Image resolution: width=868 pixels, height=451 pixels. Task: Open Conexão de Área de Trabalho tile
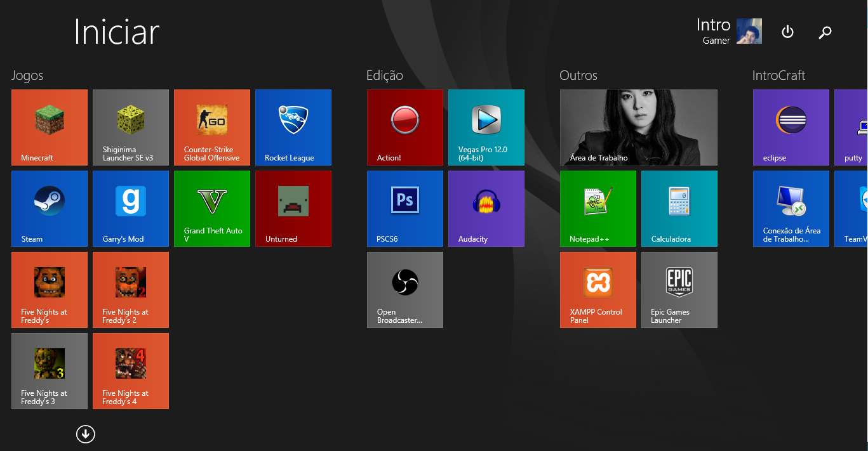pos(791,209)
